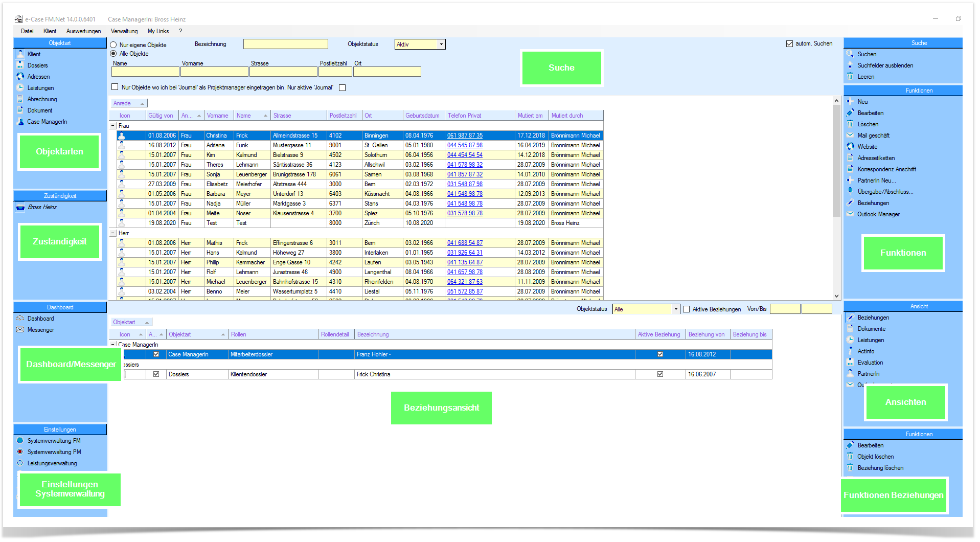Select the Alle Objekte radio button
Screen dimensions: 980x542
coord(113,54)
